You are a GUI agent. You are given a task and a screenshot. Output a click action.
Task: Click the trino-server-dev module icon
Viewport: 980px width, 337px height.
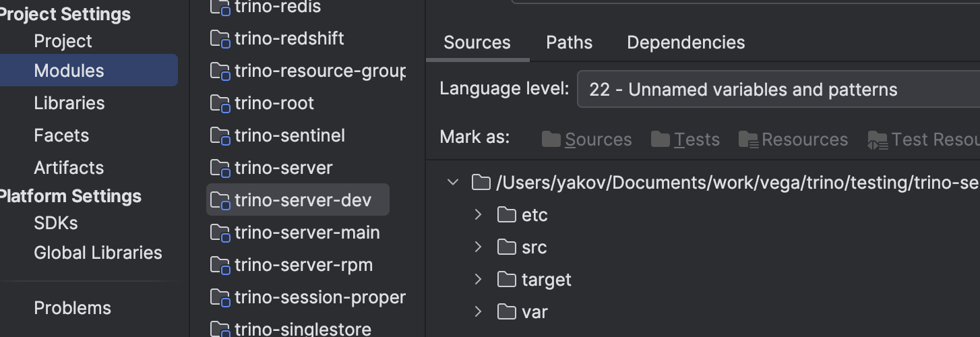click(x=220, y=201)
